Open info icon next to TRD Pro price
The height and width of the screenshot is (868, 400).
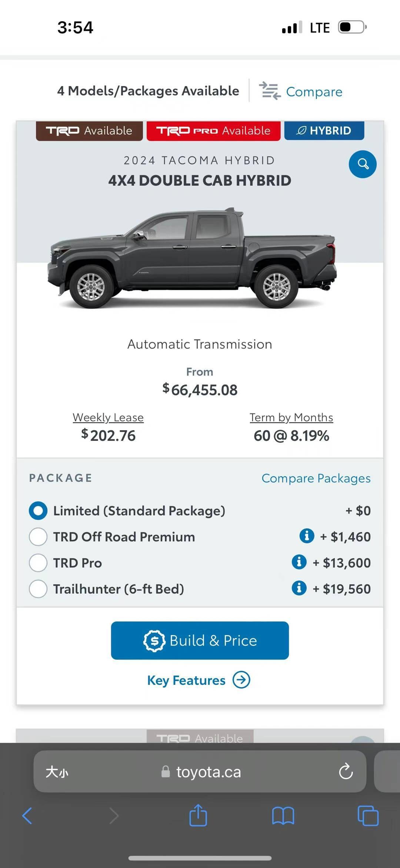point(299,562)
